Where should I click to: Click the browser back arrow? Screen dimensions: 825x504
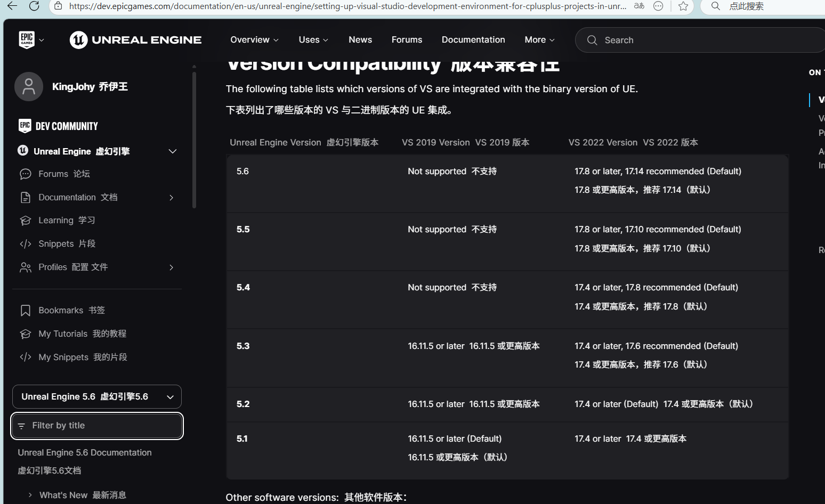[x=12, y=6]
